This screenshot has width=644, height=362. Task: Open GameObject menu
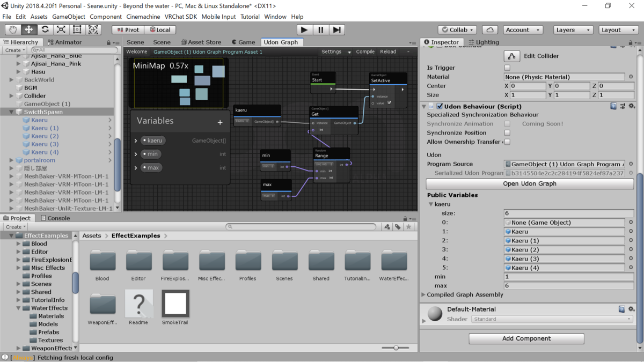point(69,17)
